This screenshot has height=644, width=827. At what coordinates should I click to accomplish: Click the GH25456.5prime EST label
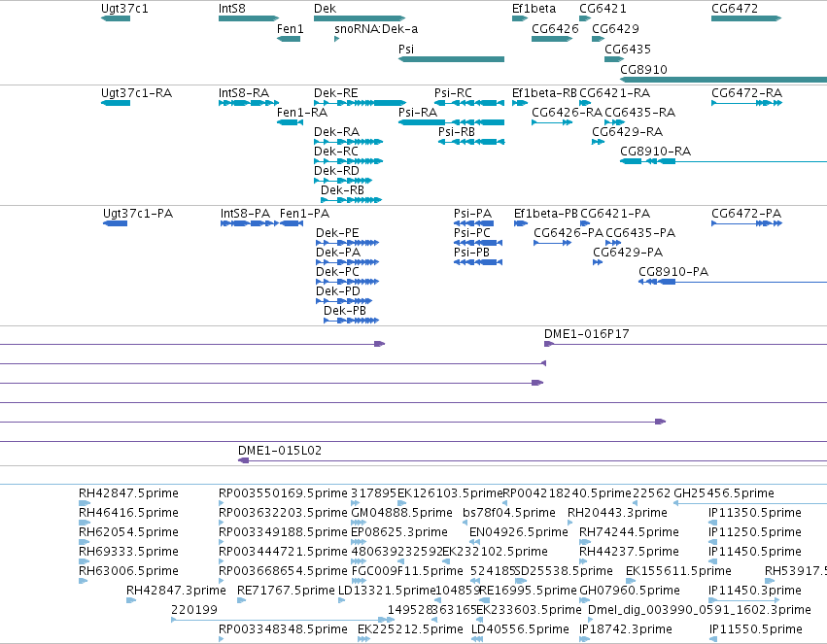click(x=724, y=493)
